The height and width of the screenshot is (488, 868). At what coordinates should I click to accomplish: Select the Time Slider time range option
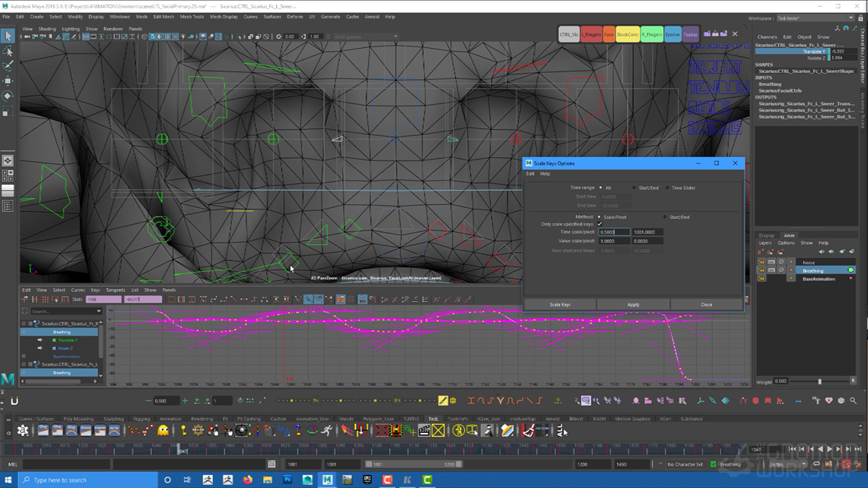tap(668, 188)
